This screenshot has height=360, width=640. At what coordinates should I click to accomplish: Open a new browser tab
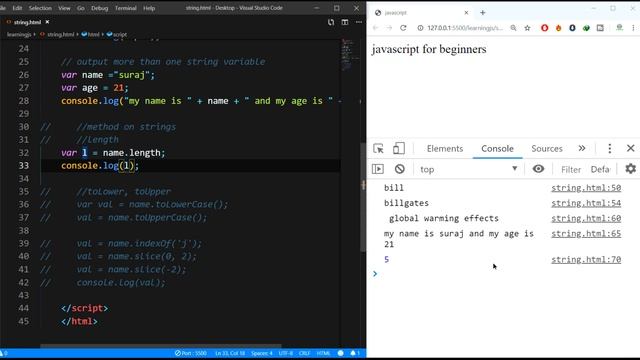(x=482, y=13)
